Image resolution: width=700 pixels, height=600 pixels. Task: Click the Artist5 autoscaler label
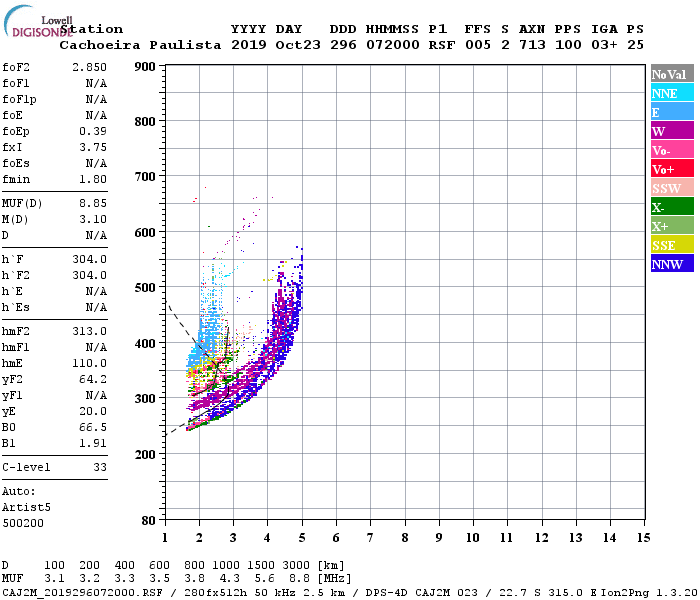click(26, 508)
